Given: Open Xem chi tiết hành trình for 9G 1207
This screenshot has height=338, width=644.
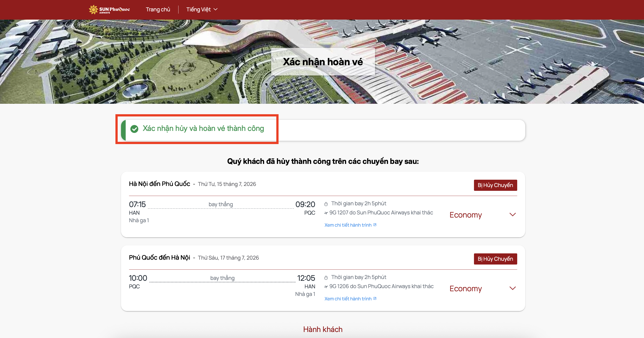Looking at the screenshot, I should 348,225.
